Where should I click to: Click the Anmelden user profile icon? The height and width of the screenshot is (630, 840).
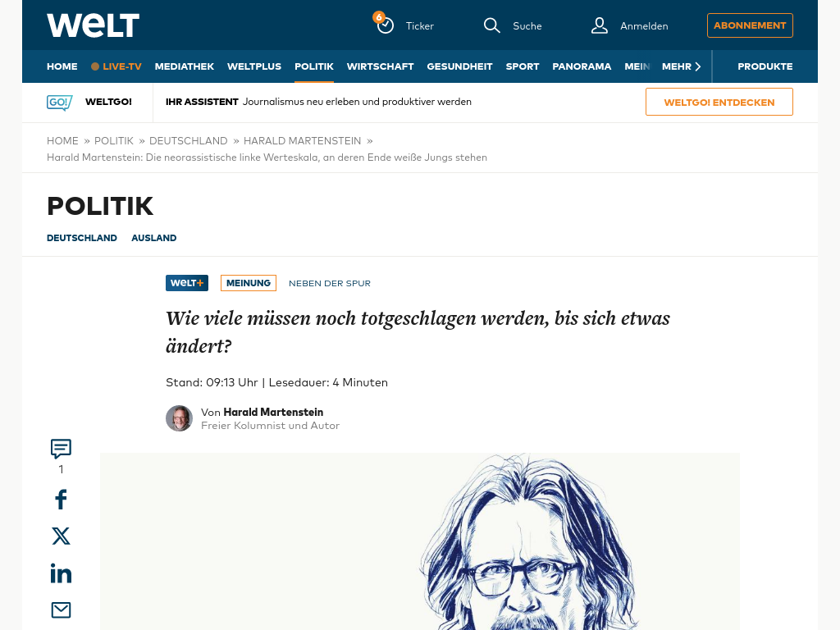point(599,25)
